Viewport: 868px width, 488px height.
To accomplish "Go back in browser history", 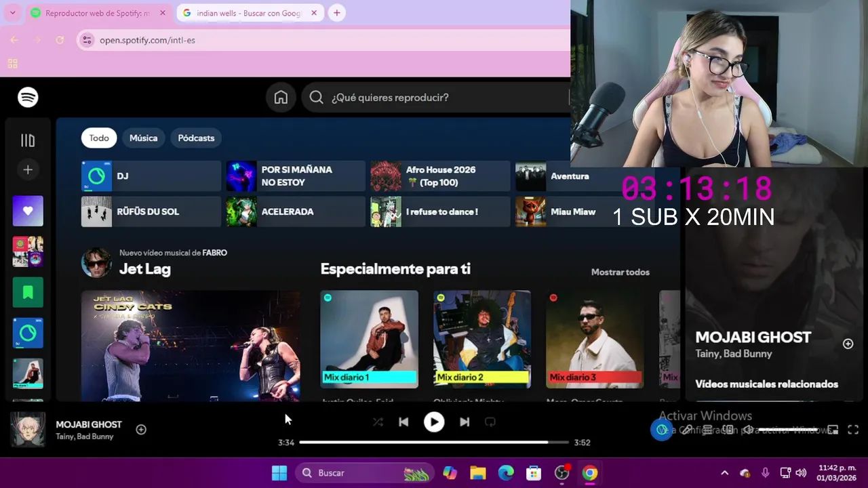I will tap(14, 40).
